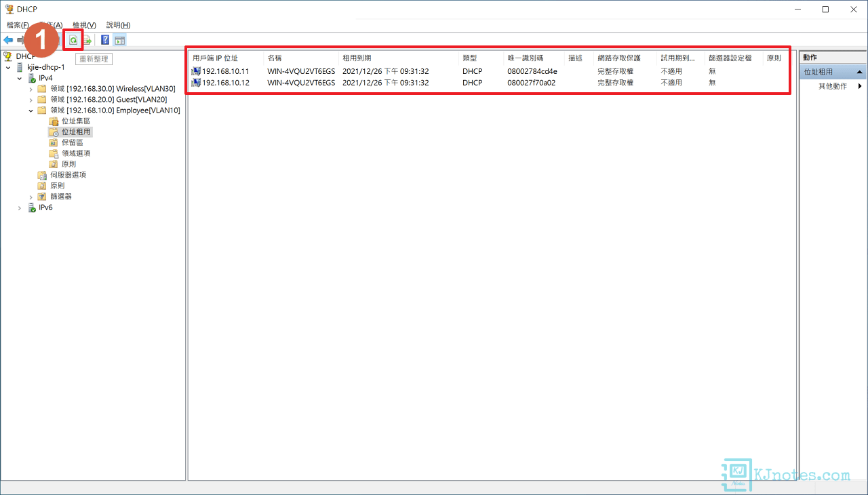Click the kjie-dhcp-1 server icon
Screen dimensions: 868x495
point(20,67)
